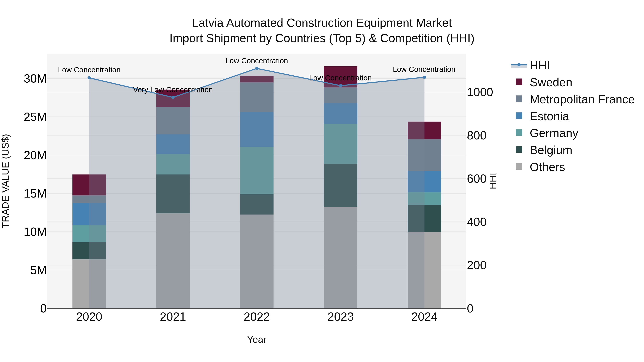644x362 pixels.
Task: Click the Germany teal legend swatch
Action: [519, 133]
